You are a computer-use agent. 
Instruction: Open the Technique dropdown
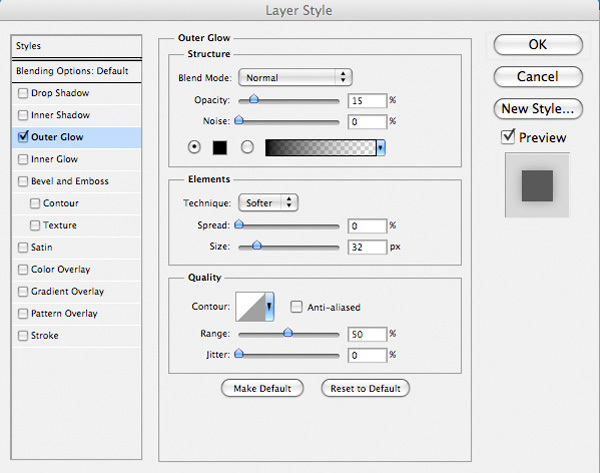coord(268,202)
